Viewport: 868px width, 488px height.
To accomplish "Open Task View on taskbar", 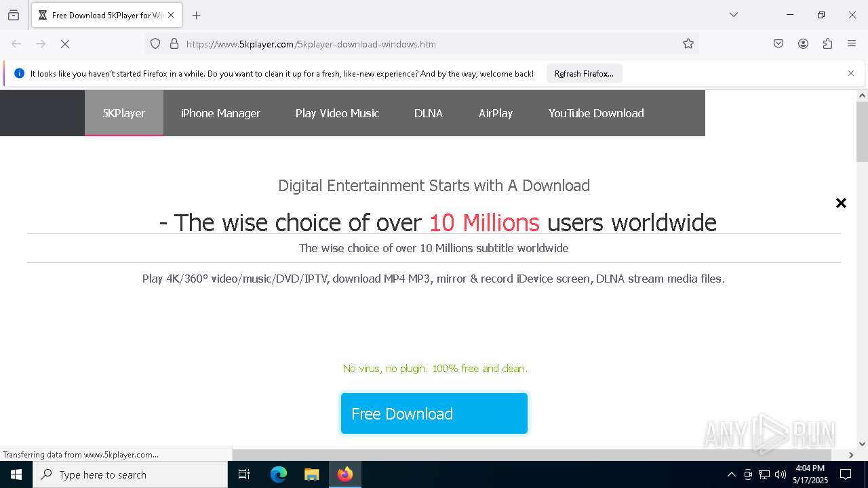I will coord(244,474).
